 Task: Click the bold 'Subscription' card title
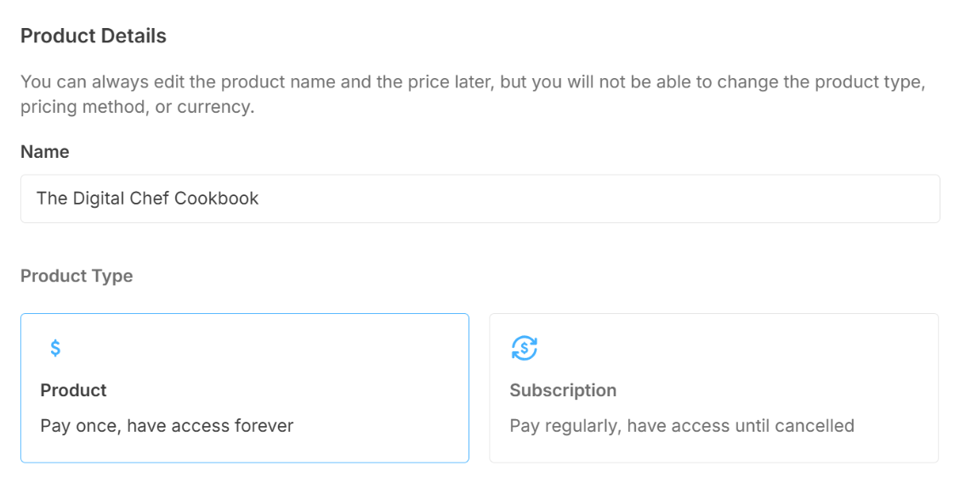(563, 390)
